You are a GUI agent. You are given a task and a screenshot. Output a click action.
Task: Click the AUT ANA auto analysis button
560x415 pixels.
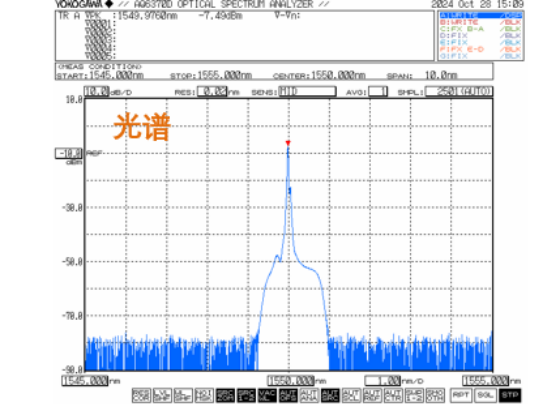309,395
